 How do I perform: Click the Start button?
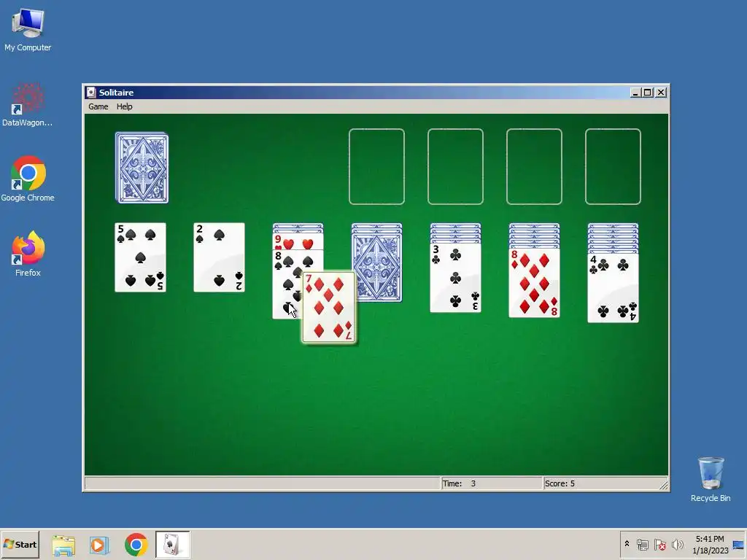pyautogui.click(x=20, y=544)
